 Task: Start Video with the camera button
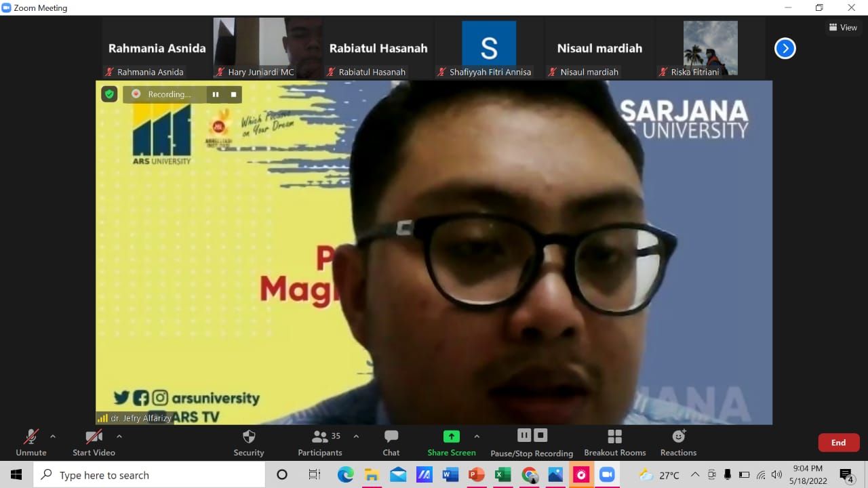94,442
